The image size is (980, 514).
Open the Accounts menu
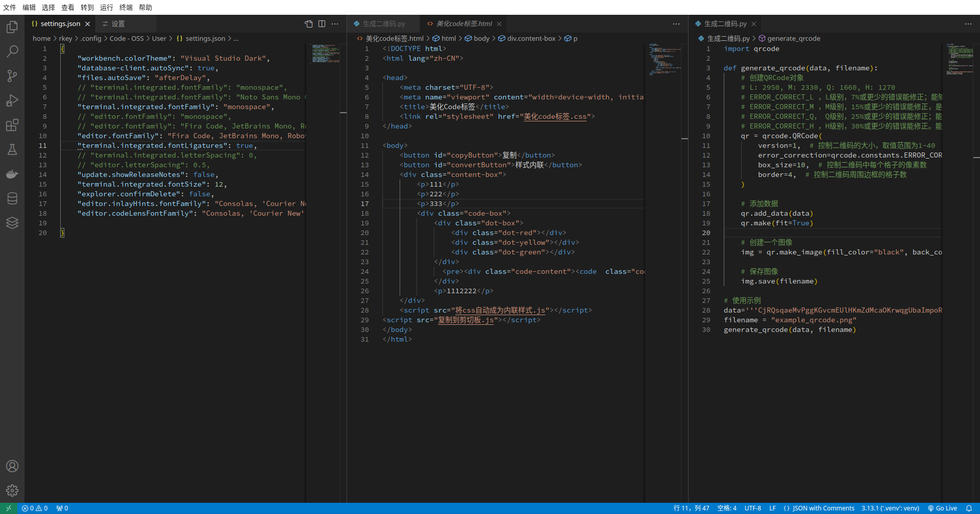pyautogui.click(x=12, y=466)
